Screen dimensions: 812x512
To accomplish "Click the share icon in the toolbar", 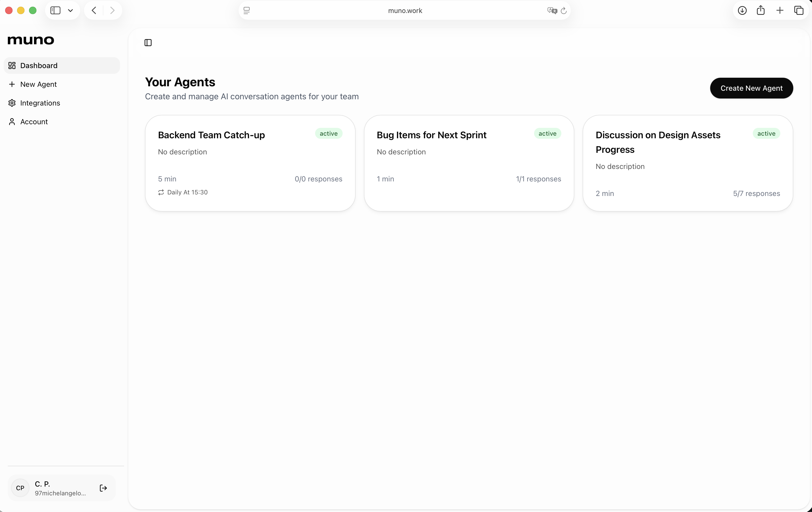I will [x=761, y=10].
